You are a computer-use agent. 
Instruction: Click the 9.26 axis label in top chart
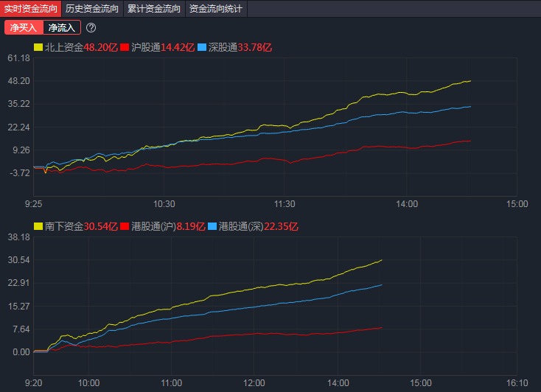click(21, 150)
